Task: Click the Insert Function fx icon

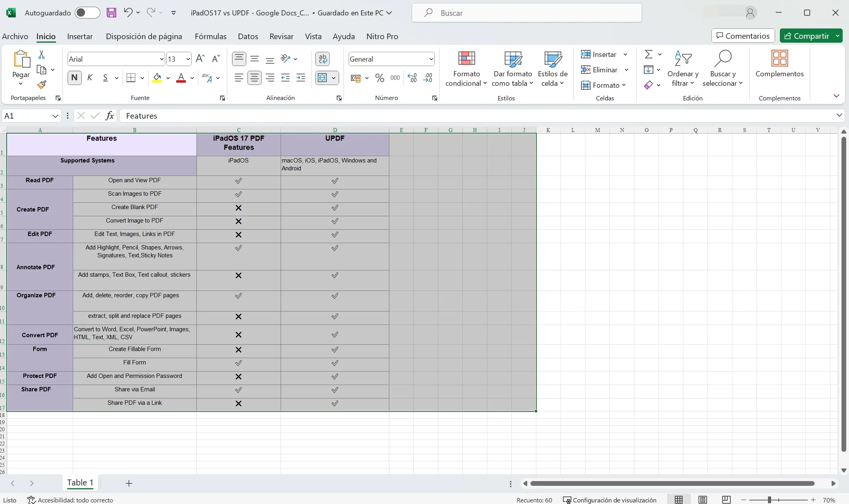Action: point(109,115)
